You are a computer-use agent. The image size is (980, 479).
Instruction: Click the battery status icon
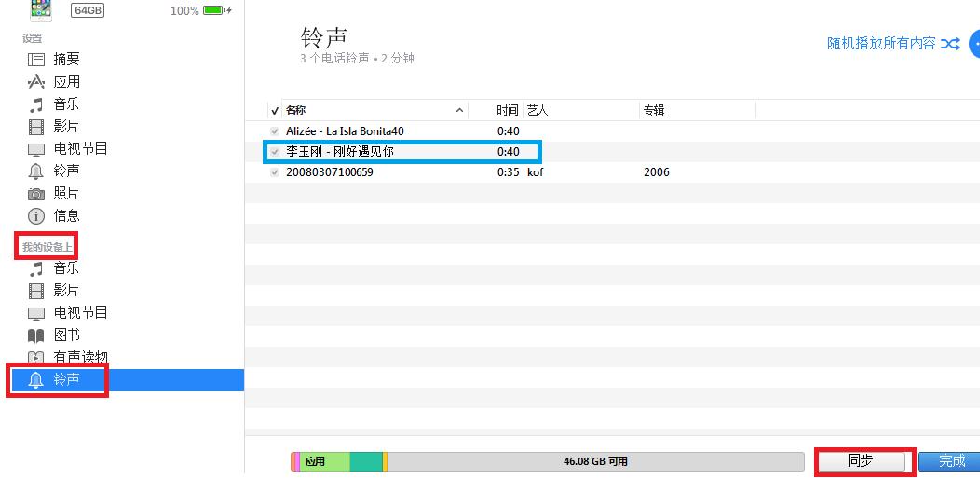click(x=217, y=10)
